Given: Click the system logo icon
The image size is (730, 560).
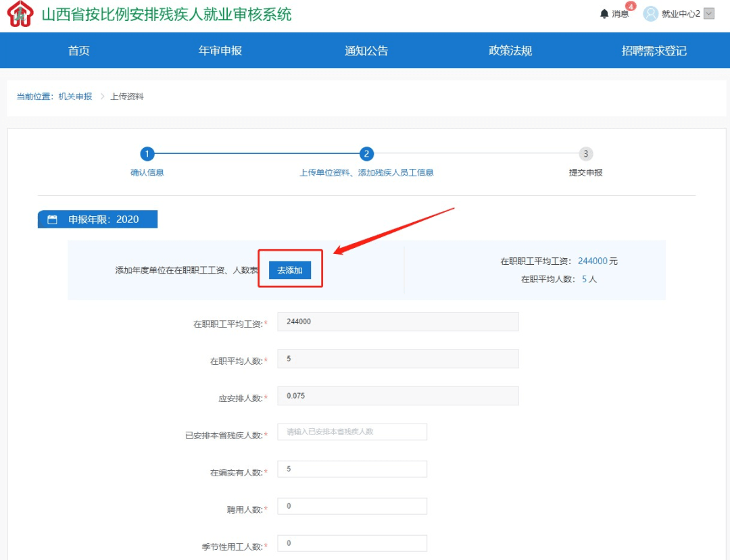Looking at the screenshot, I should click(20, 14).
